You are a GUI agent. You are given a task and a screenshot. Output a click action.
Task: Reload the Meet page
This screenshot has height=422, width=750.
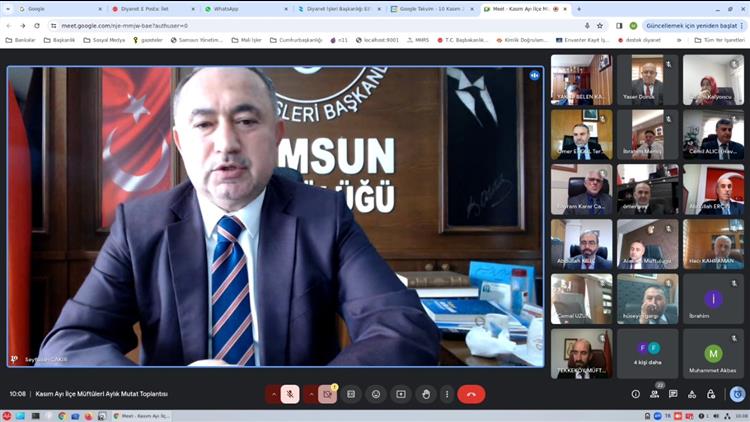click(x=37, y=25)
